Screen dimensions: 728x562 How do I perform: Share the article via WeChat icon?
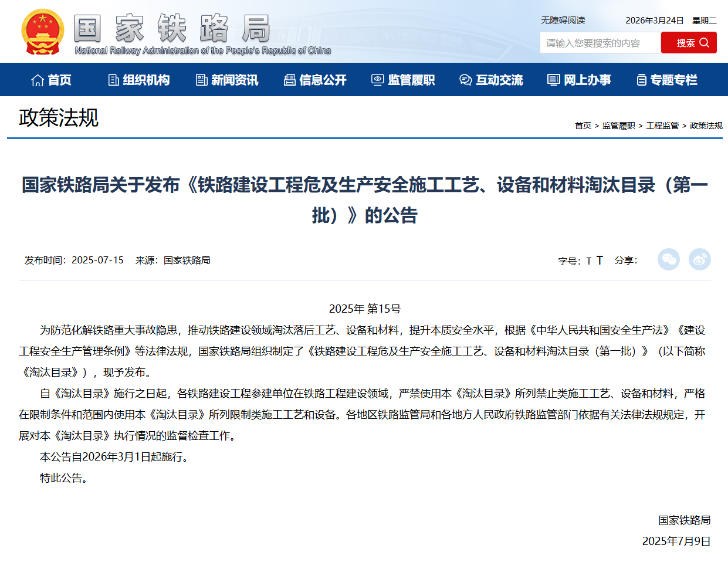(669, 259)
